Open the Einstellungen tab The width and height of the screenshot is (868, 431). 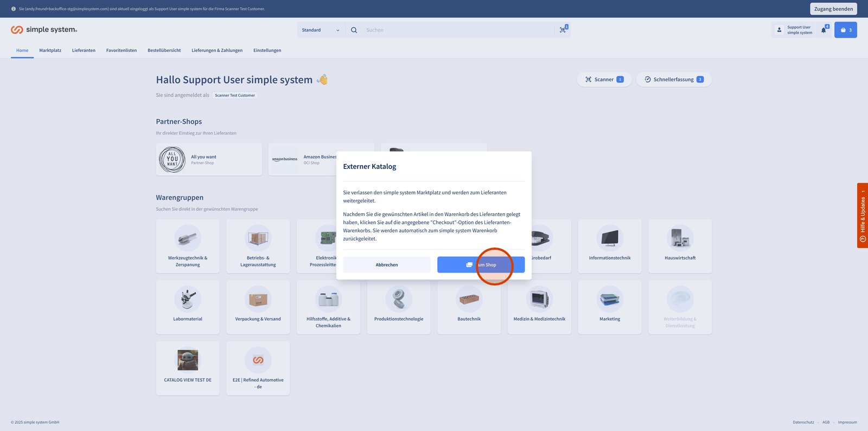[267, 50]
